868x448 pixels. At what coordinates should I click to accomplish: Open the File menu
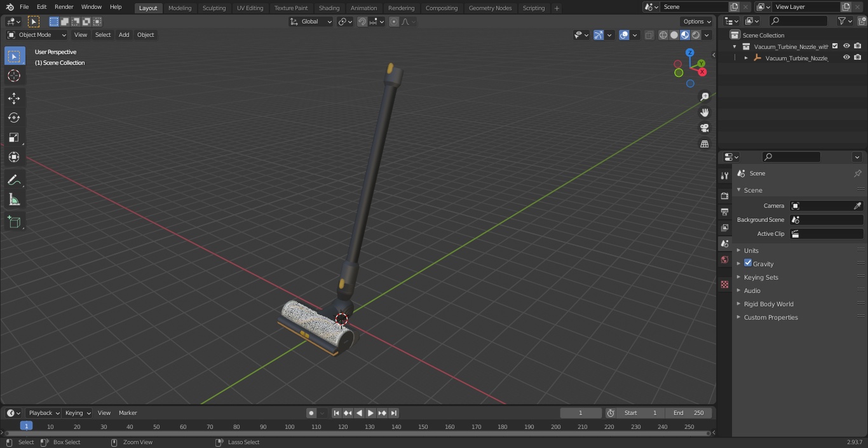point(24,7)
